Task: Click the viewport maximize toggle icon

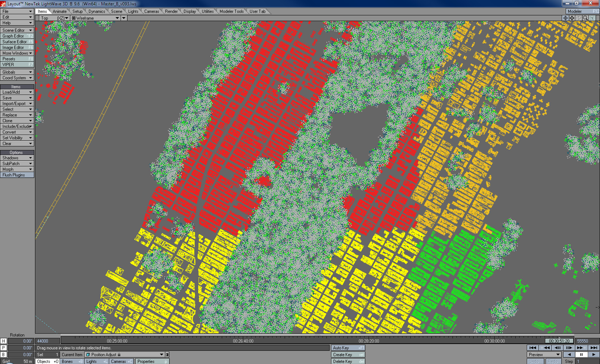Action: [592, 18]
